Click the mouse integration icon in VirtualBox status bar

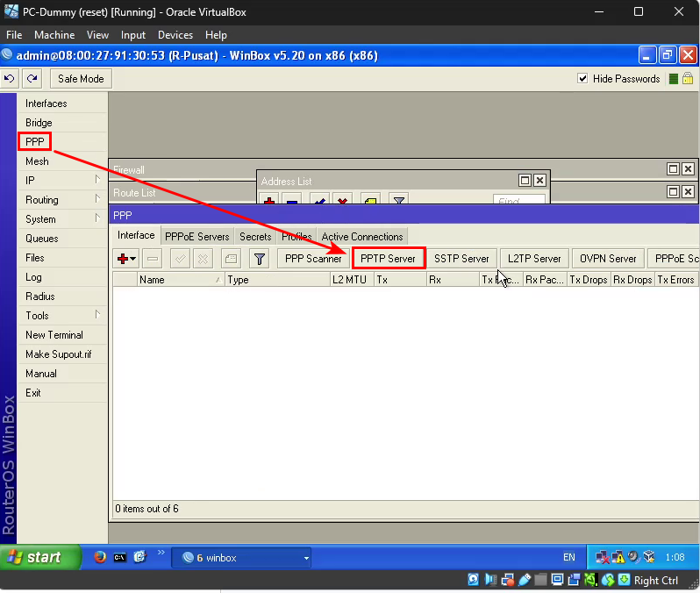click(x=608, y=580)
